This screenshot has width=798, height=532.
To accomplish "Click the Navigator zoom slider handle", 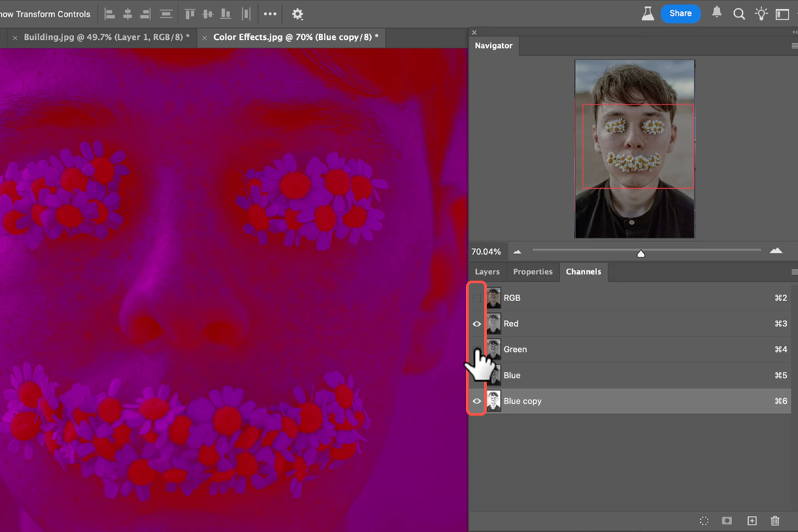I will point(640,253).
